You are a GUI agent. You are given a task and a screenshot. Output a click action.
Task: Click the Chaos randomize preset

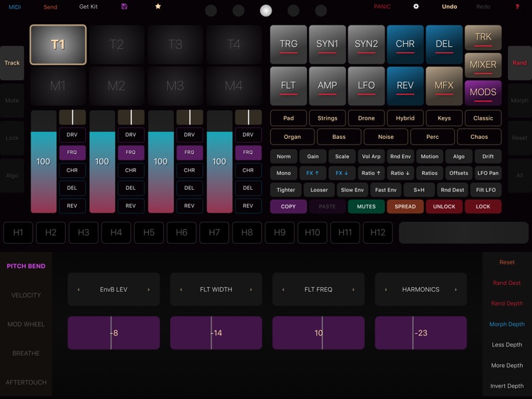(479, 137)
